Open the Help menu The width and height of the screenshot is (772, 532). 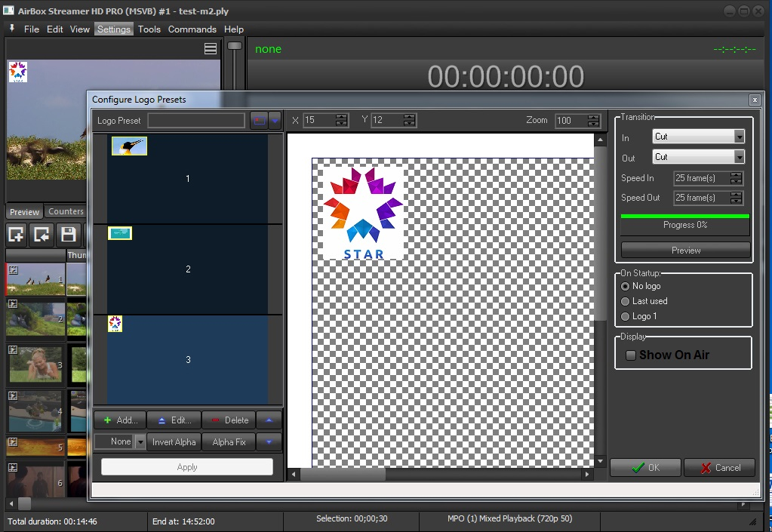click(234, 29)
